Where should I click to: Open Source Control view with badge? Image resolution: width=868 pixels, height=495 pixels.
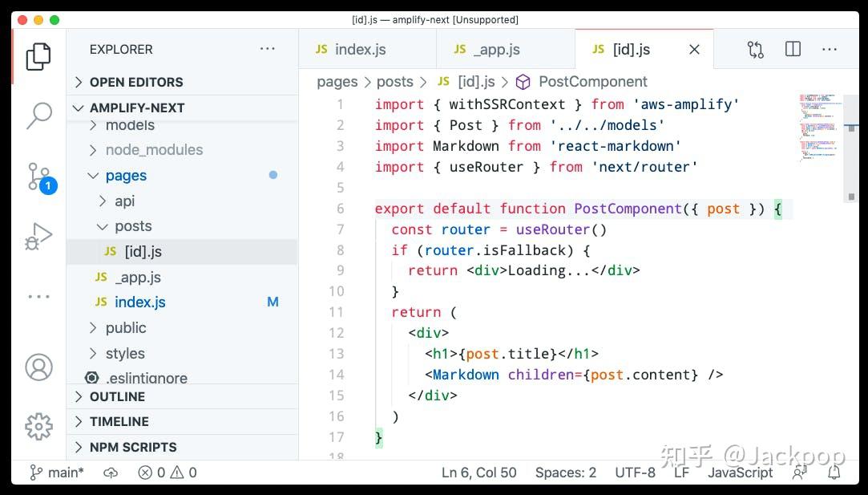(x=38, y=176)
